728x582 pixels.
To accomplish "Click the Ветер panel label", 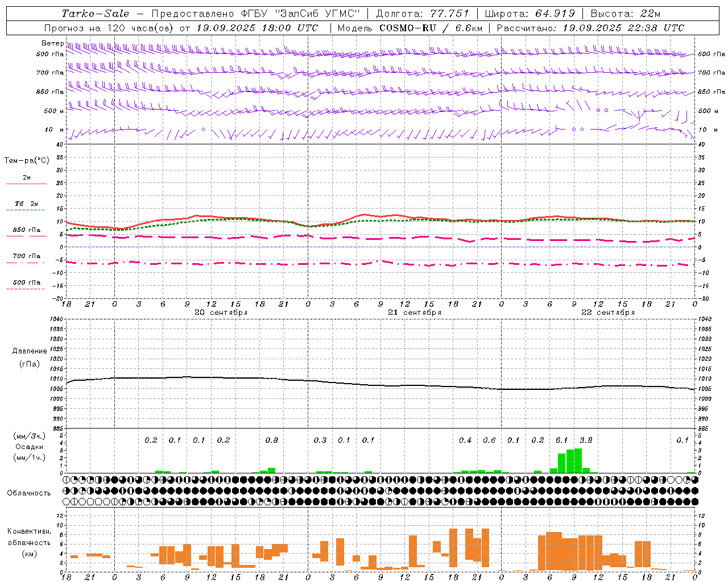I will pyautogui.click(x=52, y=43).
